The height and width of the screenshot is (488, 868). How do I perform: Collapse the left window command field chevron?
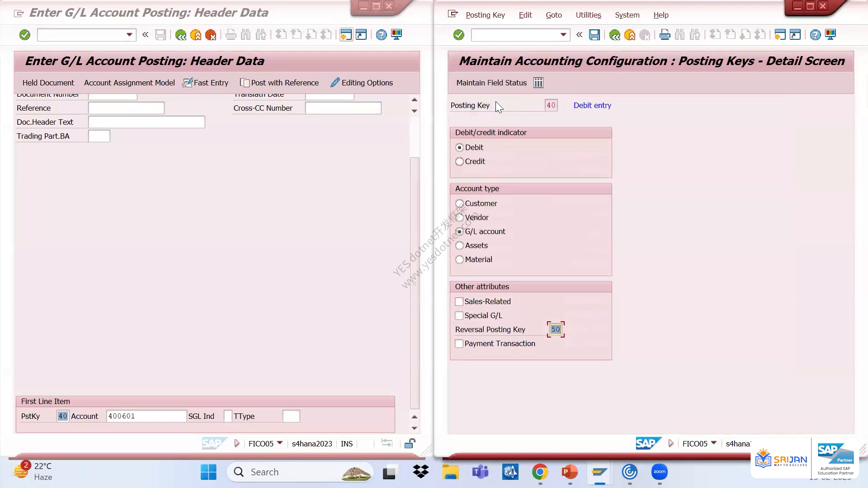tap(145, 34)
